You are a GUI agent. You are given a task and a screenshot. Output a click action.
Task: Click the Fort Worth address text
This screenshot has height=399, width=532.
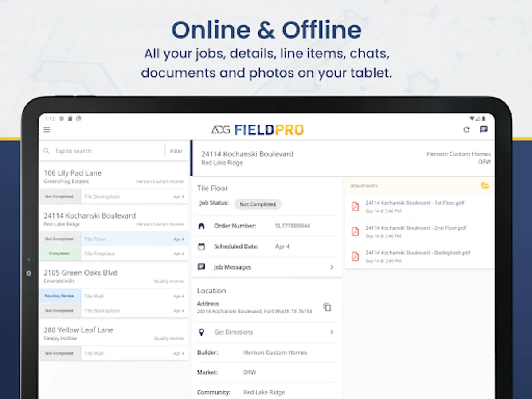[x=254, y=312]
